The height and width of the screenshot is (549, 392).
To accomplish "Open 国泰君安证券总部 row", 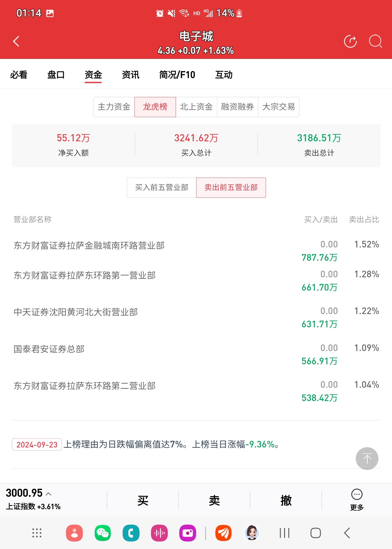I will click(196, 354).
